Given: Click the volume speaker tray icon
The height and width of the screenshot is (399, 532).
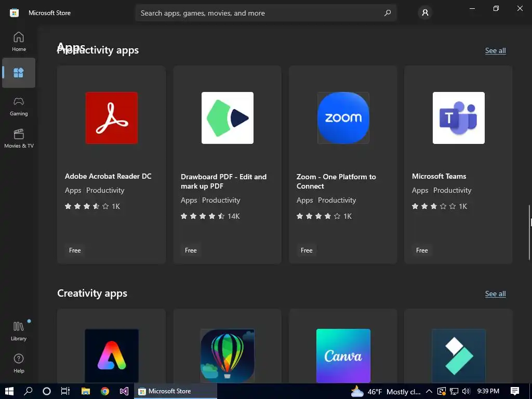Looking at the screenshot, I should (466, 391).
